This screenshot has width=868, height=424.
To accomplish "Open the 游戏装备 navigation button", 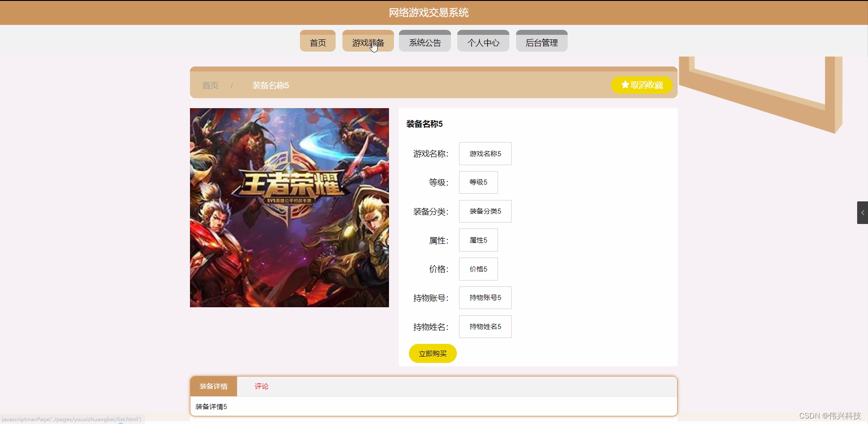I will pos(368,41).
